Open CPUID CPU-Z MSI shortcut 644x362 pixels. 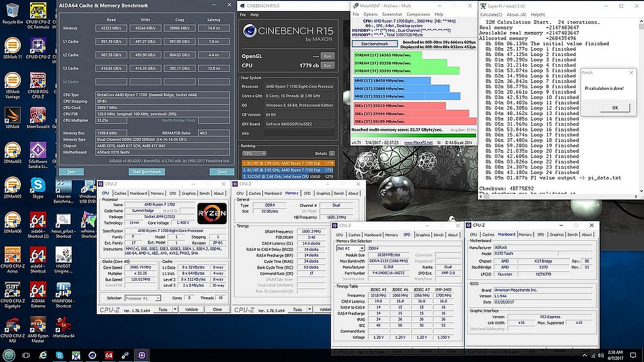pos(12,330)
